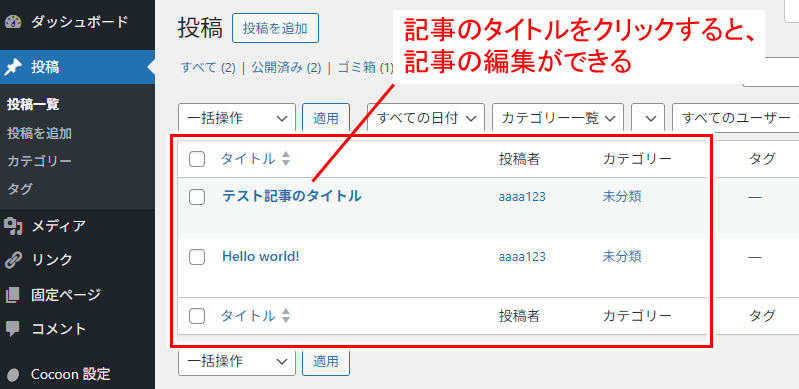Open the small unlabeled dropdown beside カテゴリー一覧
Image resolution: width=799 pixels, height=389 pixels.
648,118
